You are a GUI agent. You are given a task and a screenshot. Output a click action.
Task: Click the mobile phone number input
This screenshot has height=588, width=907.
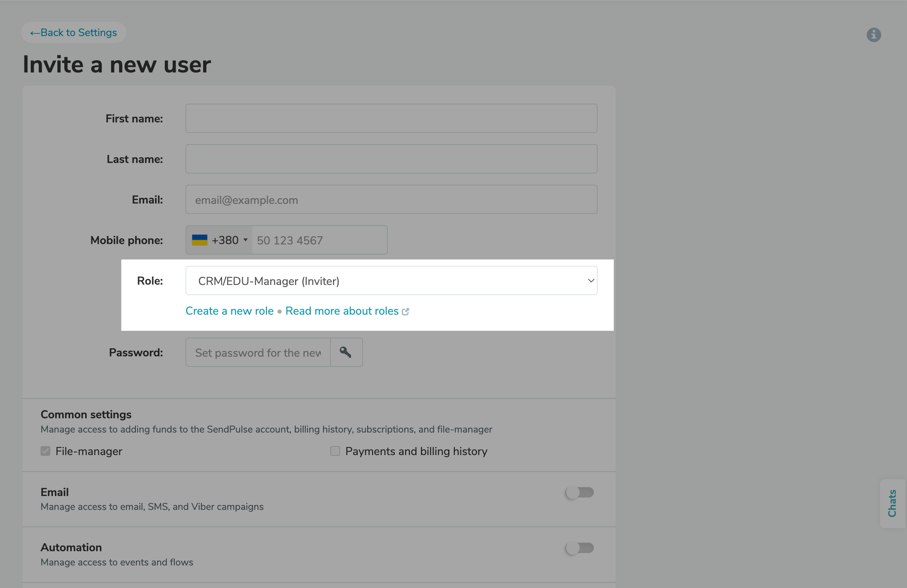319,240
